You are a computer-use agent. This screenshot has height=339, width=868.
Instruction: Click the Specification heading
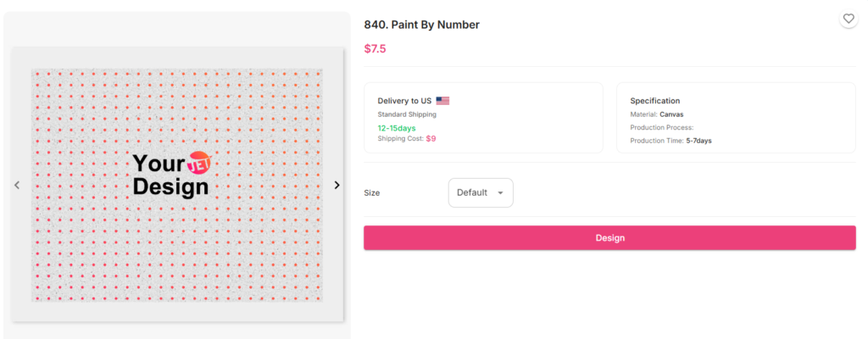point(655,101)
